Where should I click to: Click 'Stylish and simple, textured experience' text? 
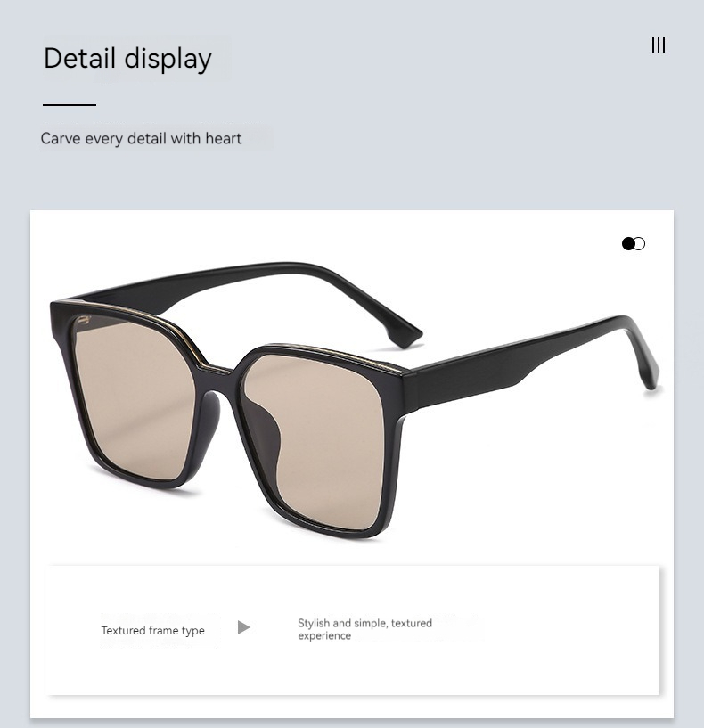(x=365, y=629)
